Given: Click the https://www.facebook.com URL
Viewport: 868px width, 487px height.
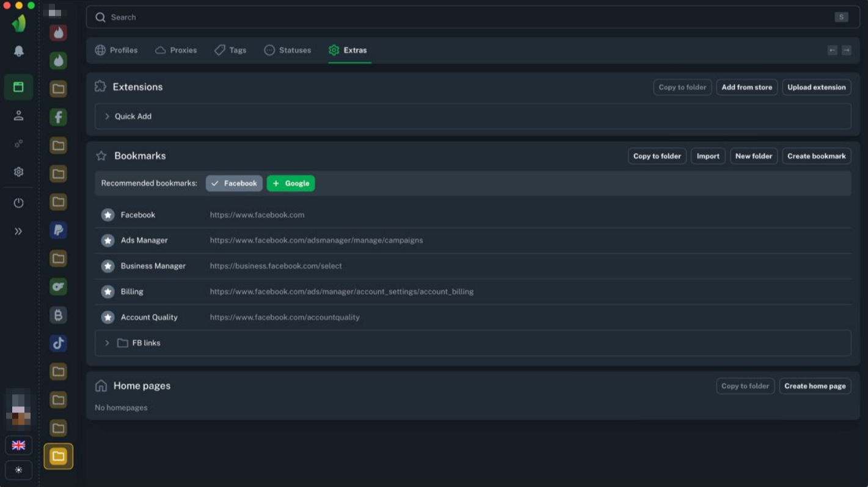Looking at the screenshot, I should pyautogui.click(x=257, y=215).
